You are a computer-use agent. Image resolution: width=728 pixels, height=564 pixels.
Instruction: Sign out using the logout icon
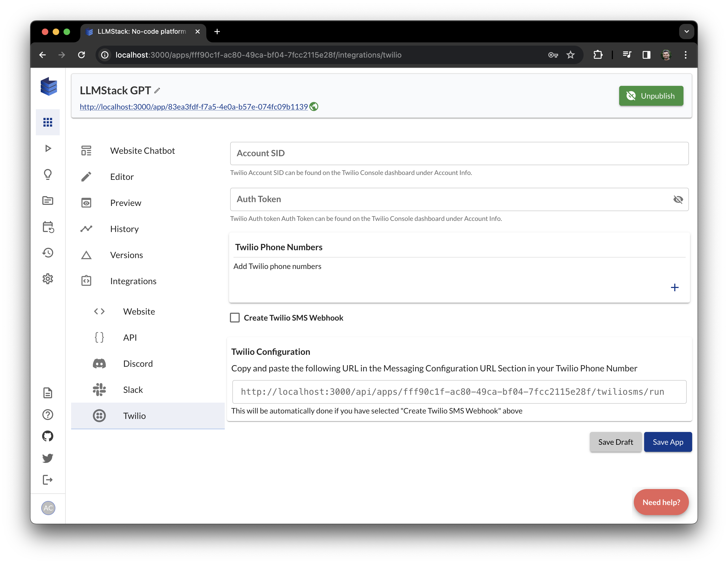point(48,480)
